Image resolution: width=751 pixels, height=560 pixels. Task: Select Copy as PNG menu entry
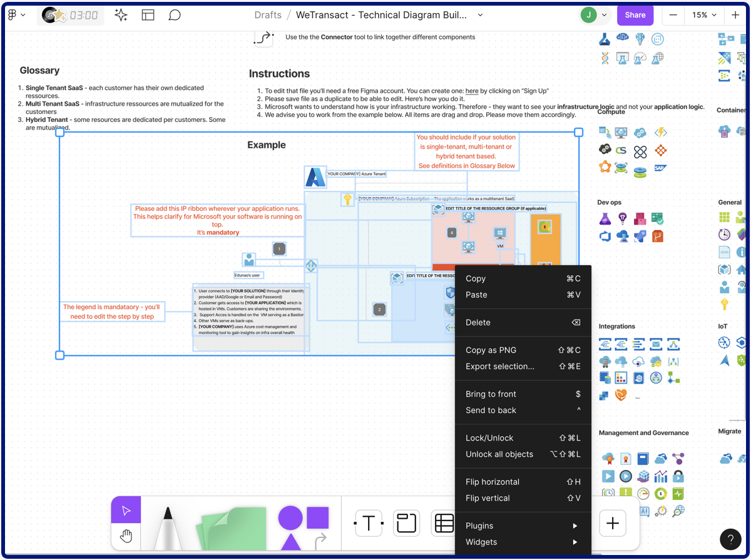523,350
